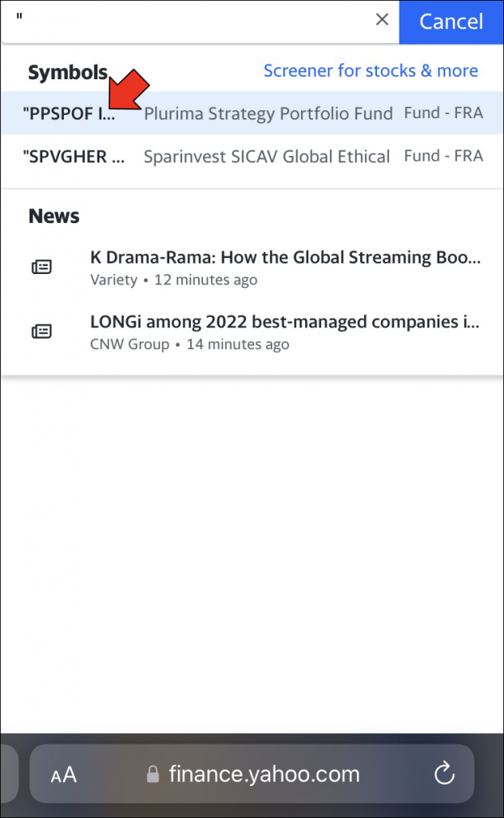Click the newspaper icon beside LONGi article
504x818 pixels.
pyautogui.click(x=43, y=330)
